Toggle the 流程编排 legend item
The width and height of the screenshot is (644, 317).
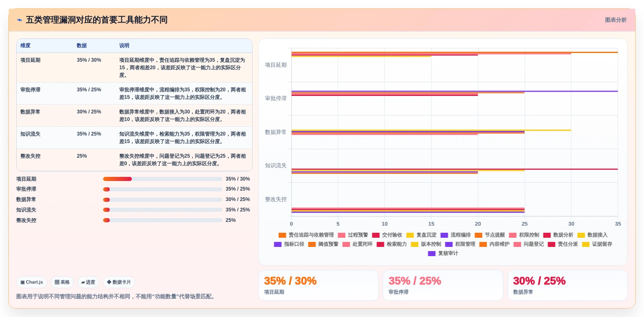pyautogui.click(x=455, y=235)
